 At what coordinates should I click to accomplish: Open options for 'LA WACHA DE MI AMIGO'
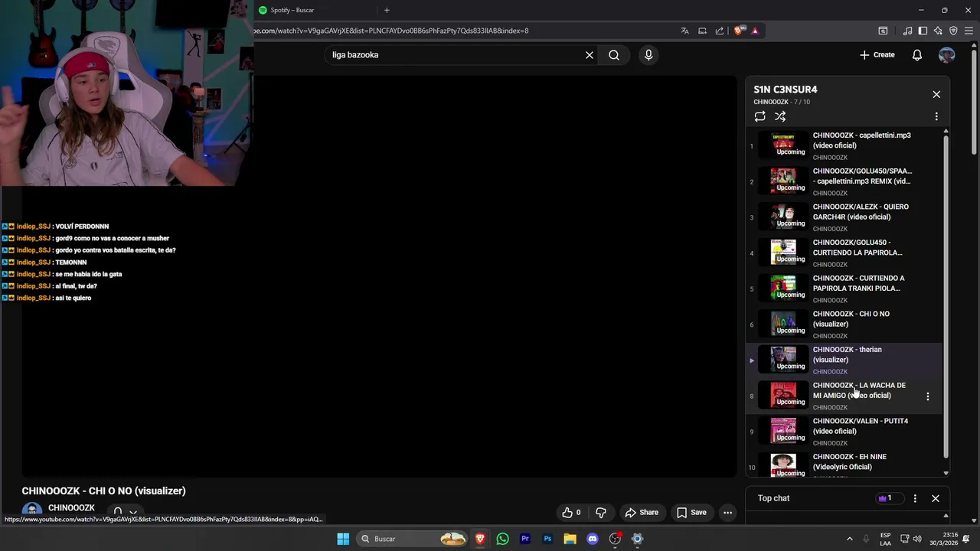[x=928, y=396]
